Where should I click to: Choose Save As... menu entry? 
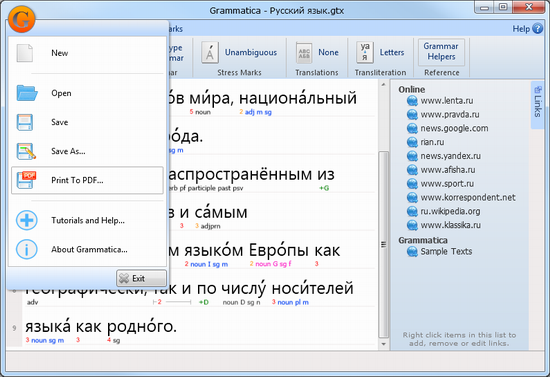point(87,151)
